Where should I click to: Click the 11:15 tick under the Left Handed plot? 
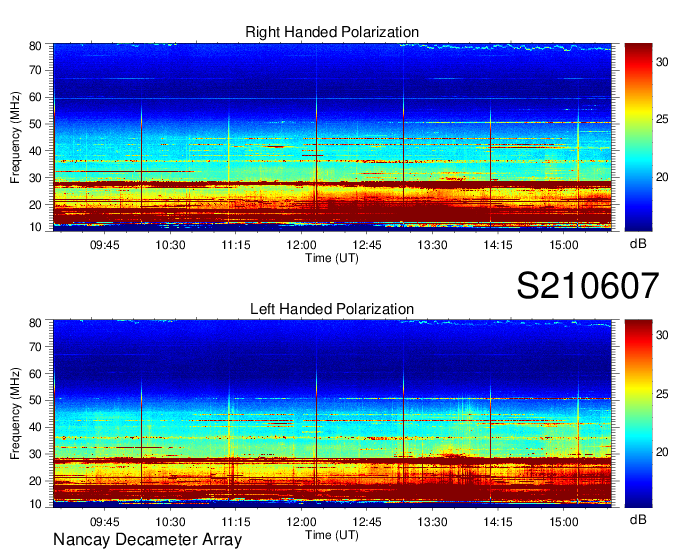[x=236, y=522]
